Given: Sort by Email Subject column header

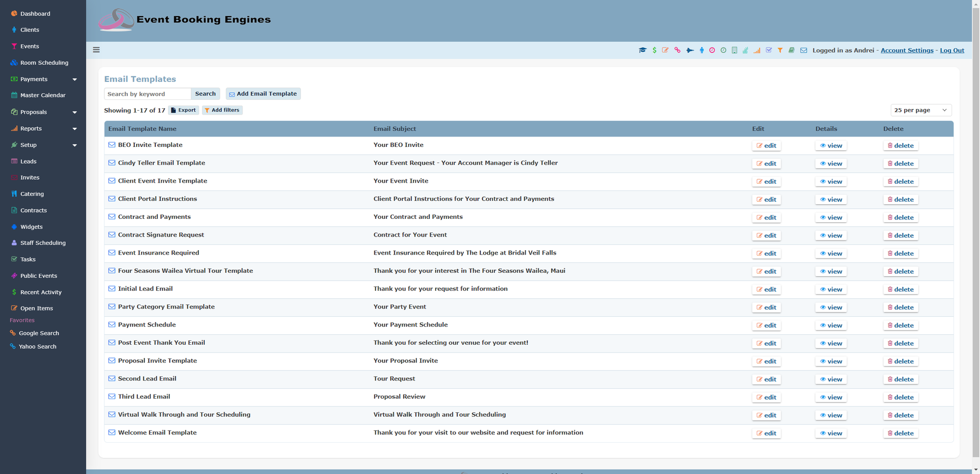Looking at the screenshot, I should click(394, 129).
